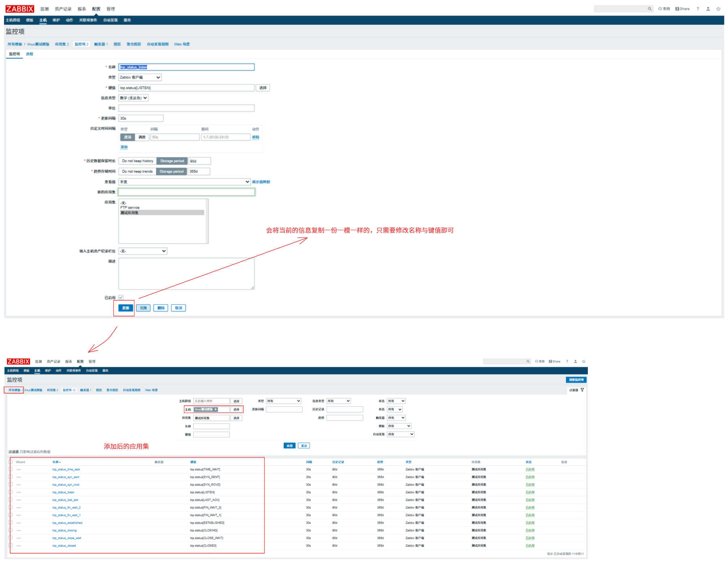This screenshot has width=728, height=563.
Task: Select the 灵活 flexible interval type
Action: [x=128, y=137]
